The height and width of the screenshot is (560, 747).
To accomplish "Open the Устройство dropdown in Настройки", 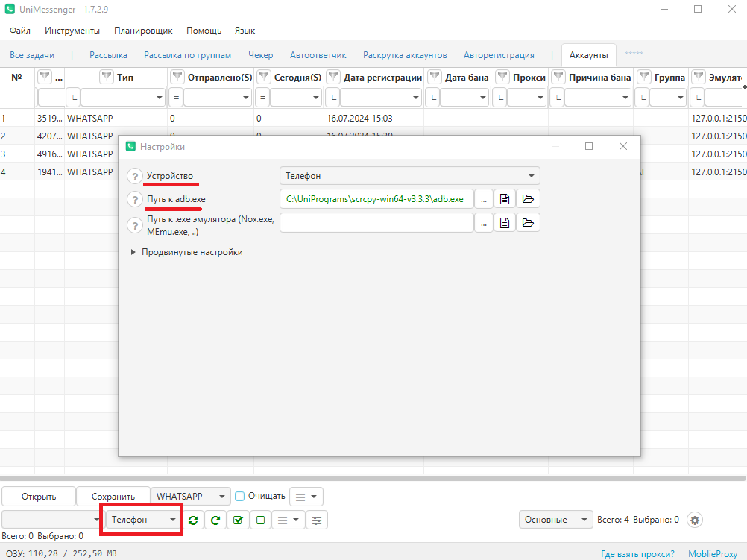I will coord(409,176).
